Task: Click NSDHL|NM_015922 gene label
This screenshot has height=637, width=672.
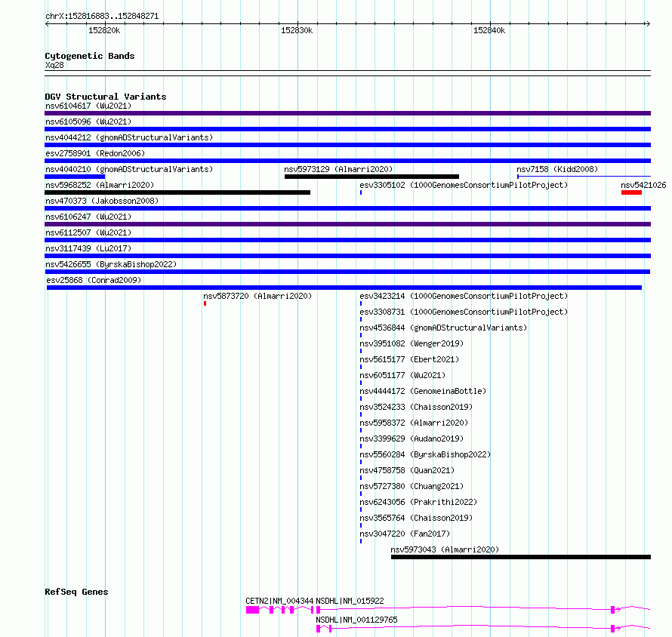Action: point(350,601)
